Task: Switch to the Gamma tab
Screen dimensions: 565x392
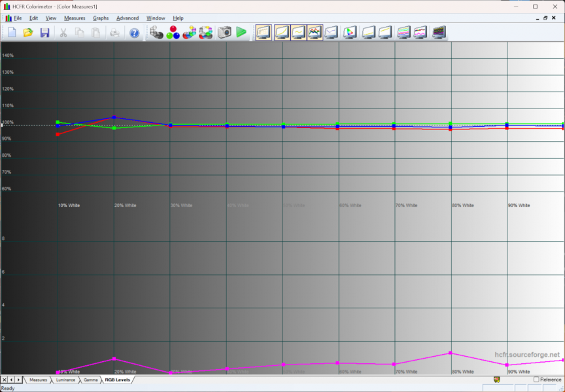Action: click(91, 380)
